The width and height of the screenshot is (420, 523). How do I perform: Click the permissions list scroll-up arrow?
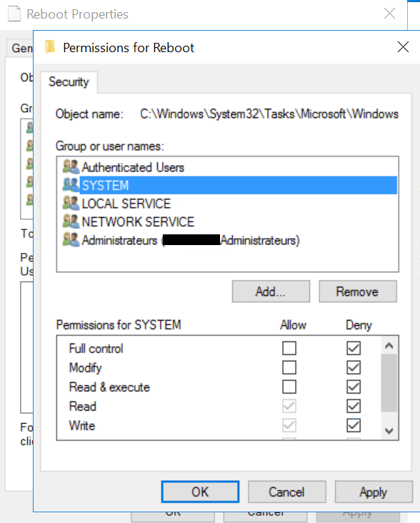click(389, 346)
